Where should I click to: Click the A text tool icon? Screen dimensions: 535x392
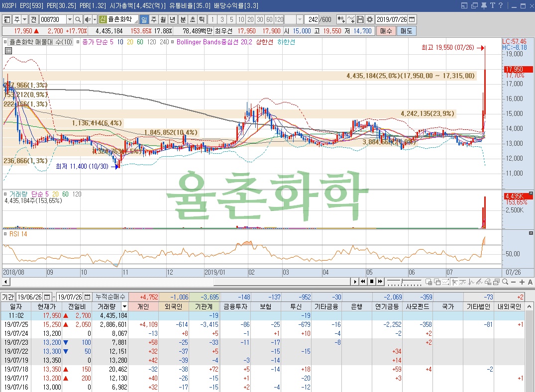530,282
